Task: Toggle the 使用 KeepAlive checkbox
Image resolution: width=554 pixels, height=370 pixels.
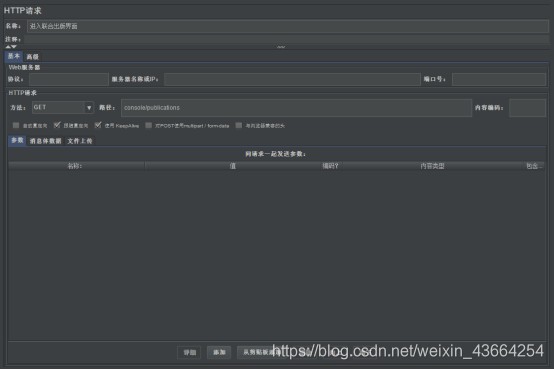Action: [x=98, y=125]
